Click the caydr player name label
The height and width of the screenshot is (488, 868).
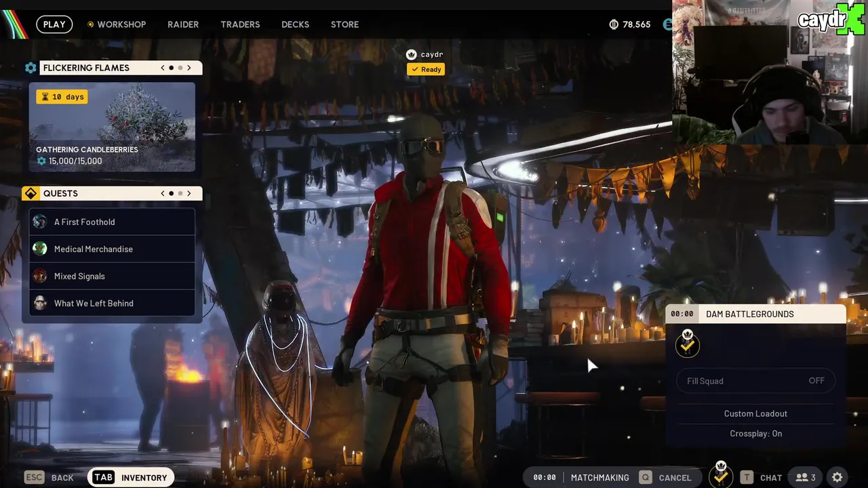click(432, 54)
